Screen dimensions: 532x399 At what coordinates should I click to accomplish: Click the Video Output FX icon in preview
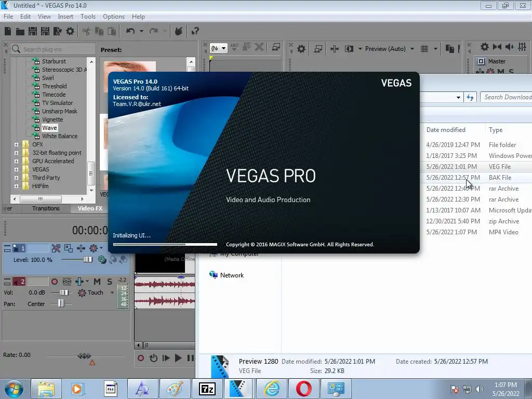tap(334, 49)
